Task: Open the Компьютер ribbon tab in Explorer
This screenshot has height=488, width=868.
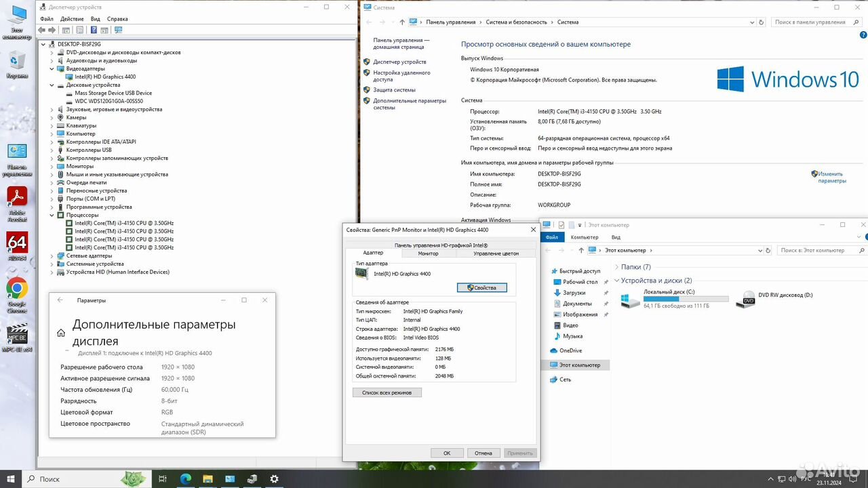Action: (x=585, y=237)
